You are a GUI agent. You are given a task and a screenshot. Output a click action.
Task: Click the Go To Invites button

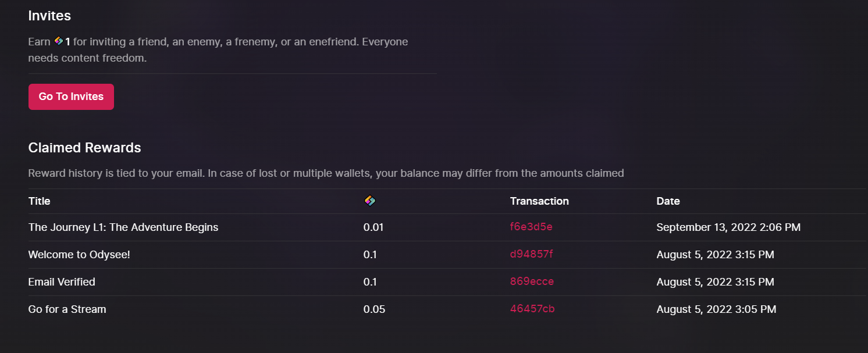click(x=71, y=97)
